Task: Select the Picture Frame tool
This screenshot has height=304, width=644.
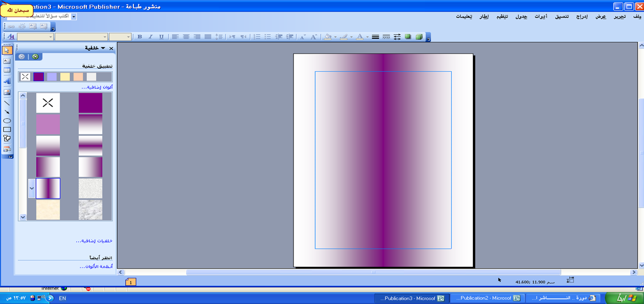Action: [x=7, y=92]
